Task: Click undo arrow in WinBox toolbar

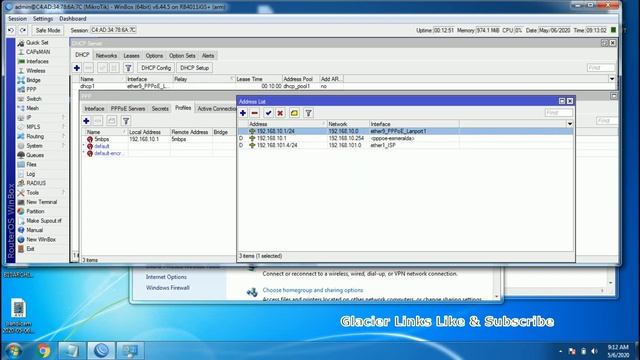Action: tap(11, 30)
